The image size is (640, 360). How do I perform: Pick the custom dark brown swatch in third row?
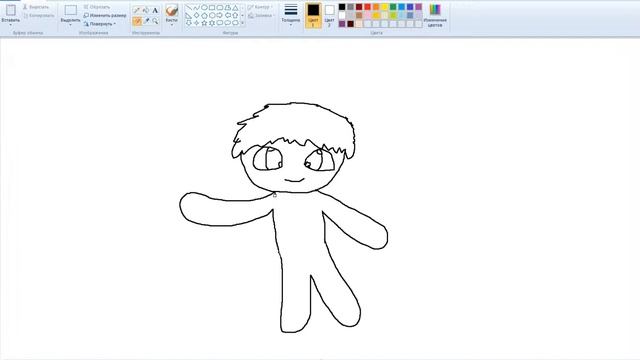click(x=350, y=24)
